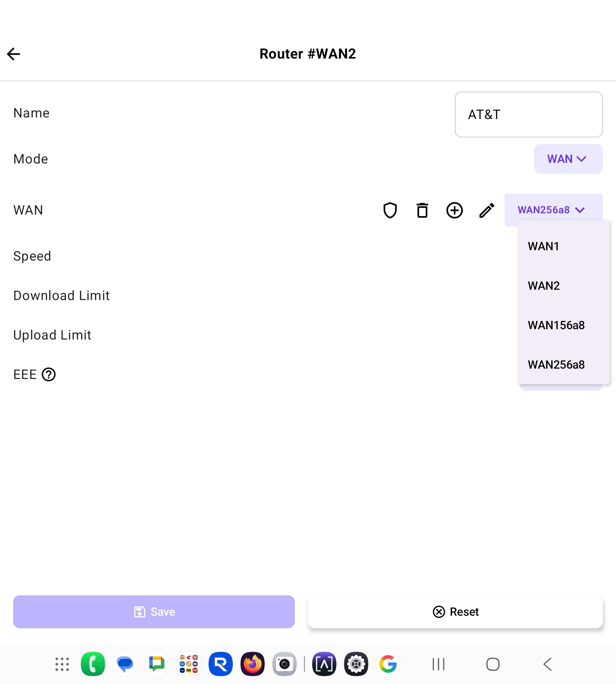
Task: Open the Firefox app in dock
Action: (253, 664)
